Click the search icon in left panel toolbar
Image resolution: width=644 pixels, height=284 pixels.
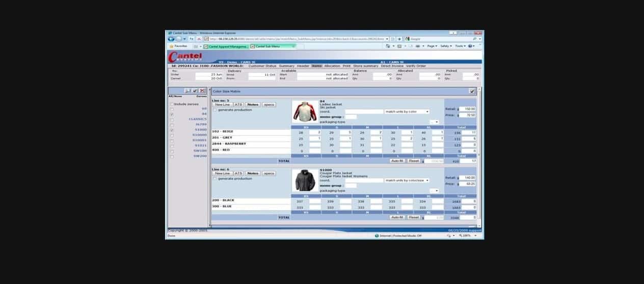(x=188, y=91)
